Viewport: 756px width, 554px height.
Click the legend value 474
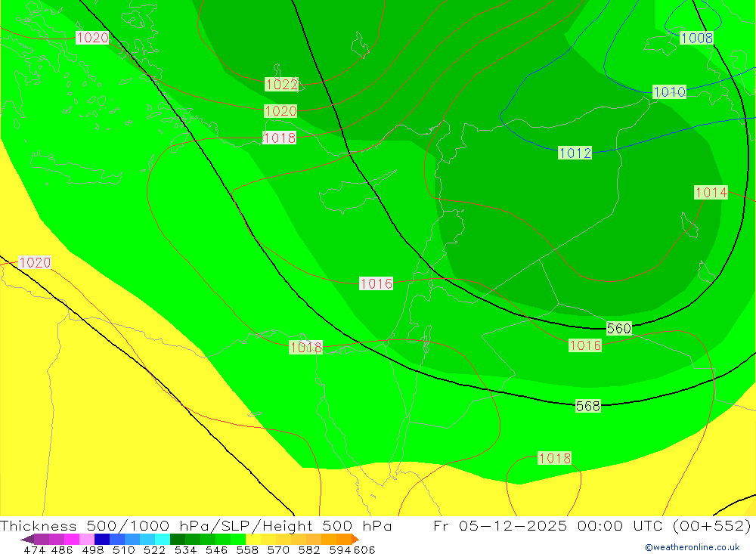[x=34, y=549]
